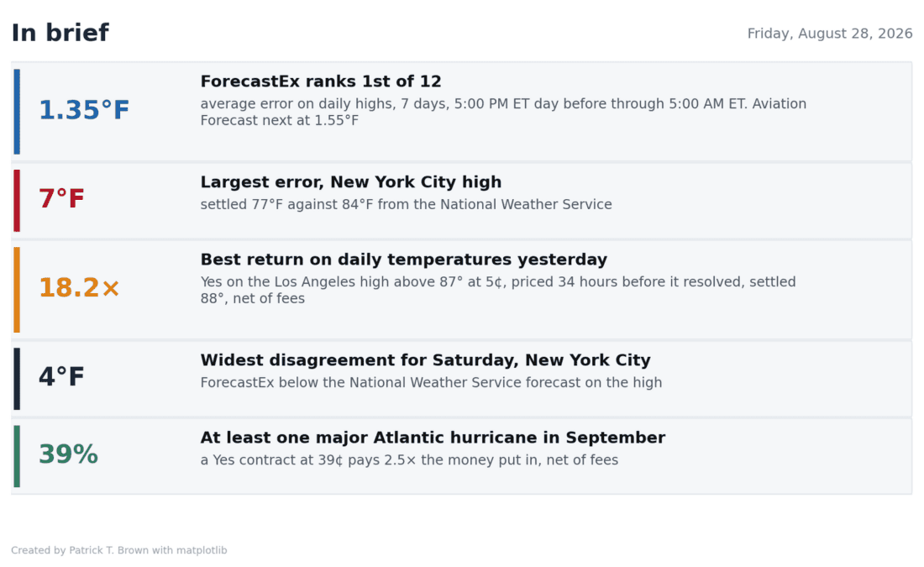
Task: Select the 7°F largest error value
Action: pyautogui.click(x=61, y=198)
